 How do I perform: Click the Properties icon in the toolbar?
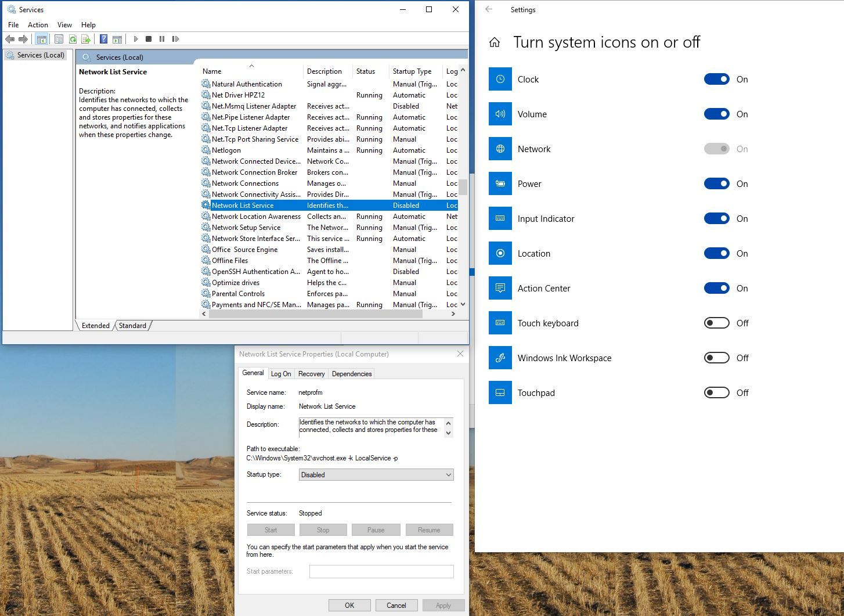coord(59,39)
